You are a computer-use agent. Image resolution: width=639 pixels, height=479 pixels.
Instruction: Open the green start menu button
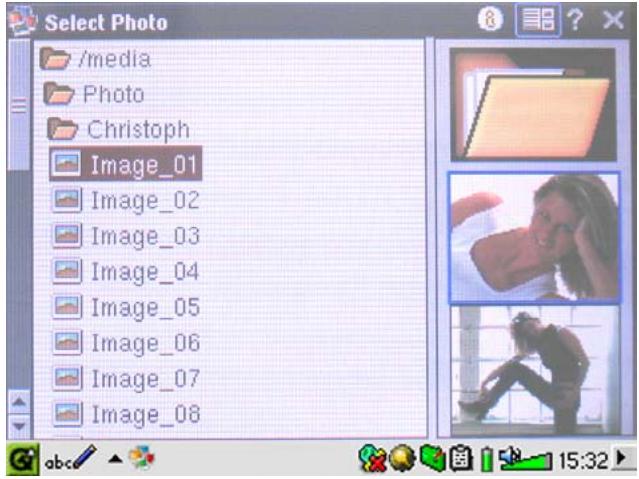tap(23, 459)
